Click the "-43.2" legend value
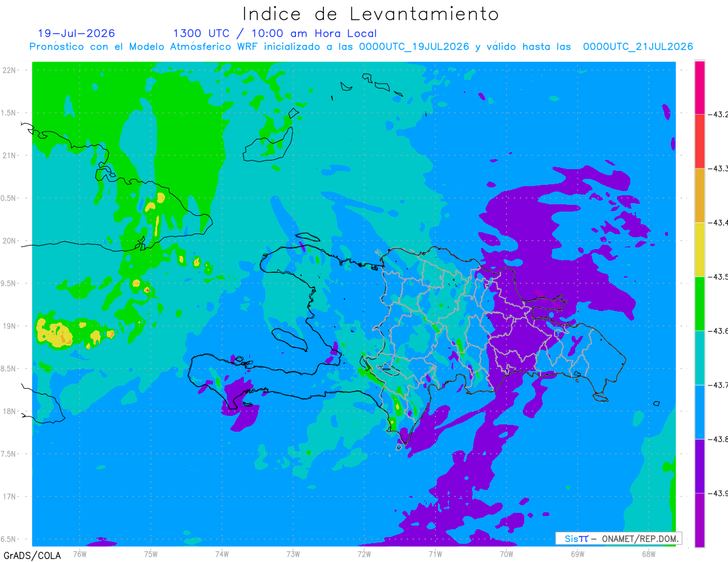728x562 pixels. pos(718,114)
